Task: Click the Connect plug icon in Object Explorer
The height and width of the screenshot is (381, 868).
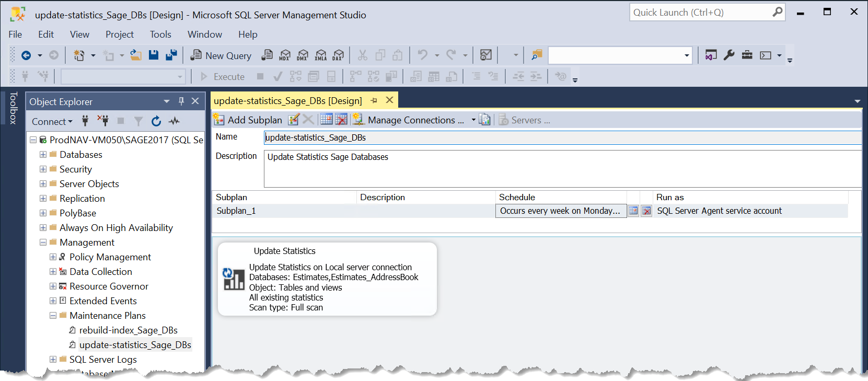Action: [x=85, y=121]
